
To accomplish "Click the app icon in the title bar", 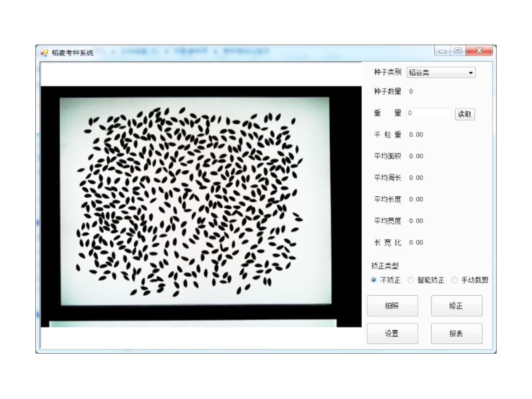I will (x=44, y=53).
